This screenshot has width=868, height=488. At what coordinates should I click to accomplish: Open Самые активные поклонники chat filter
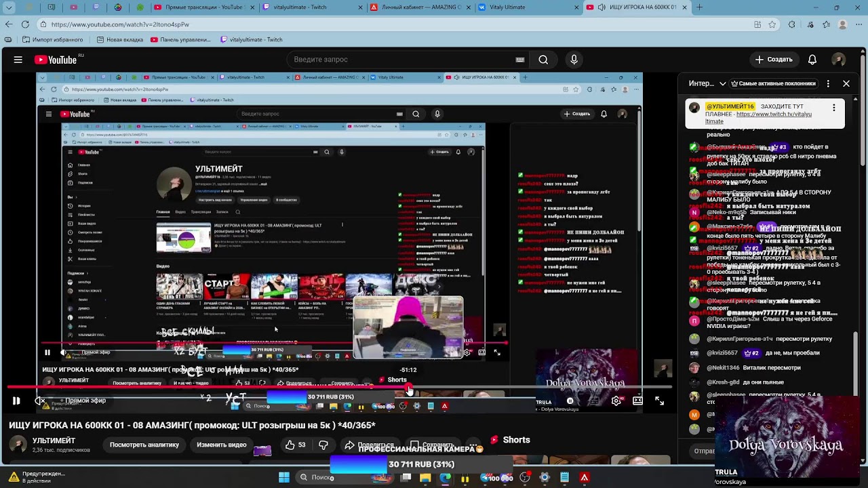point(772,83)
